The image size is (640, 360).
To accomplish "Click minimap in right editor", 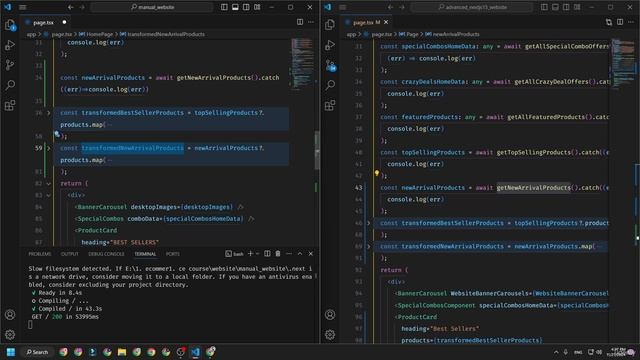I will point(622,63).
